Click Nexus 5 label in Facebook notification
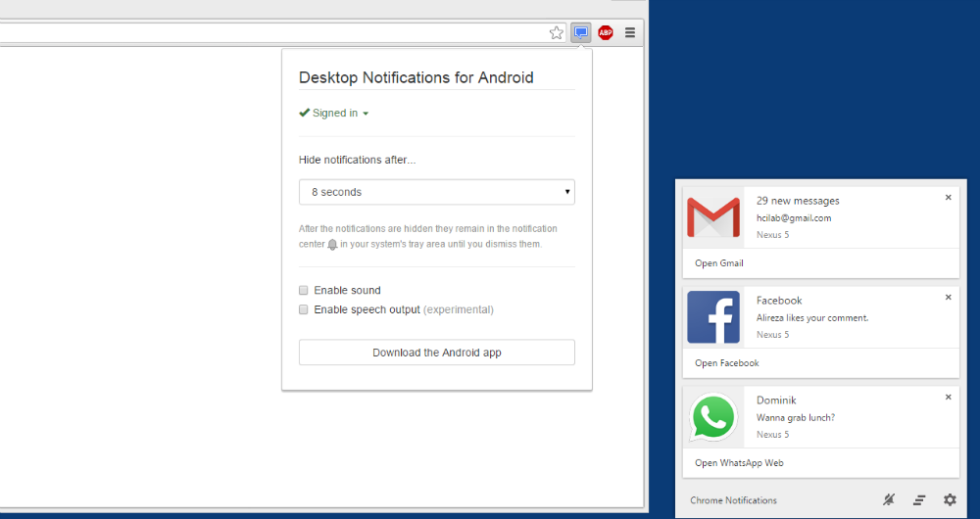The width and height of the screenshot is (980, 519). [772, 335]
